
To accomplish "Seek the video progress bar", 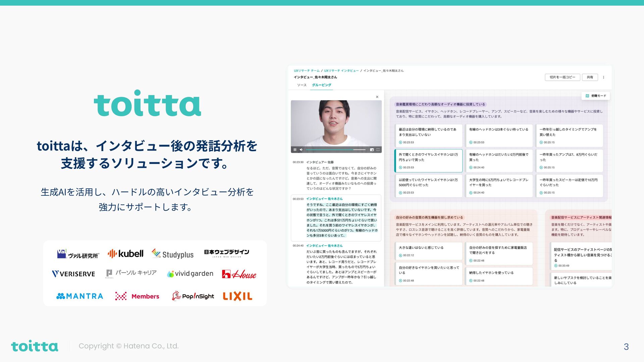I will (x=335, y=149).
